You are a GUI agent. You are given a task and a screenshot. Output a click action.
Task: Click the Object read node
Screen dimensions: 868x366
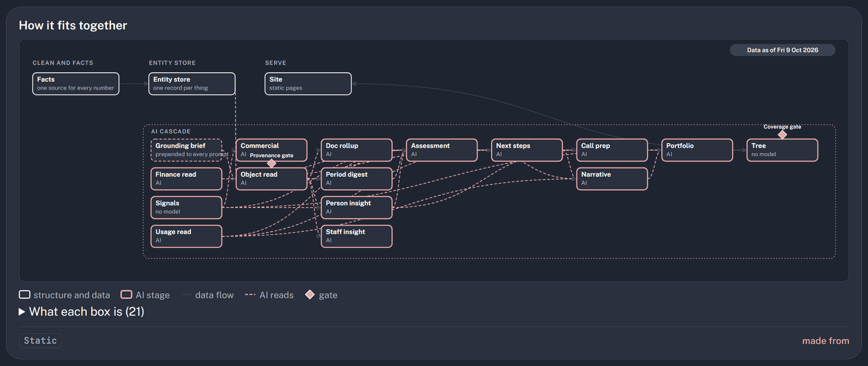[271, 179]
